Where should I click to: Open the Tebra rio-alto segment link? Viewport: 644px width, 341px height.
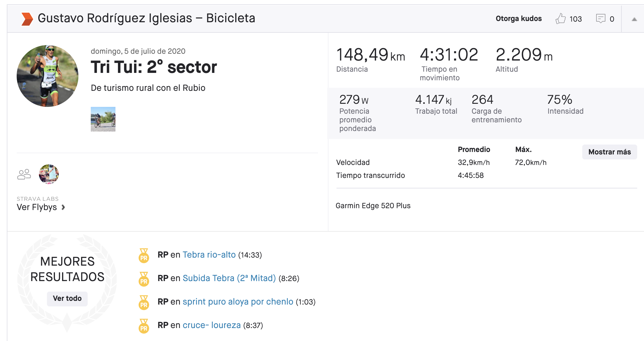click(x=209, y=255)
